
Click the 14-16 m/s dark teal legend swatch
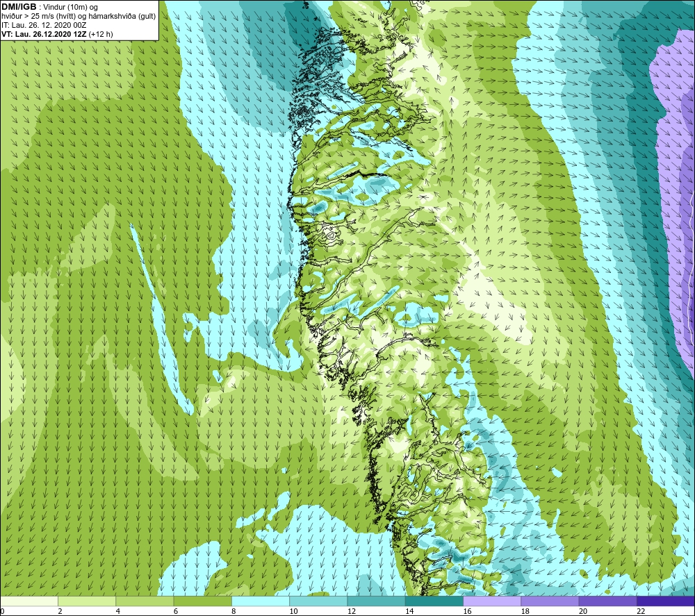pos(434,601)
